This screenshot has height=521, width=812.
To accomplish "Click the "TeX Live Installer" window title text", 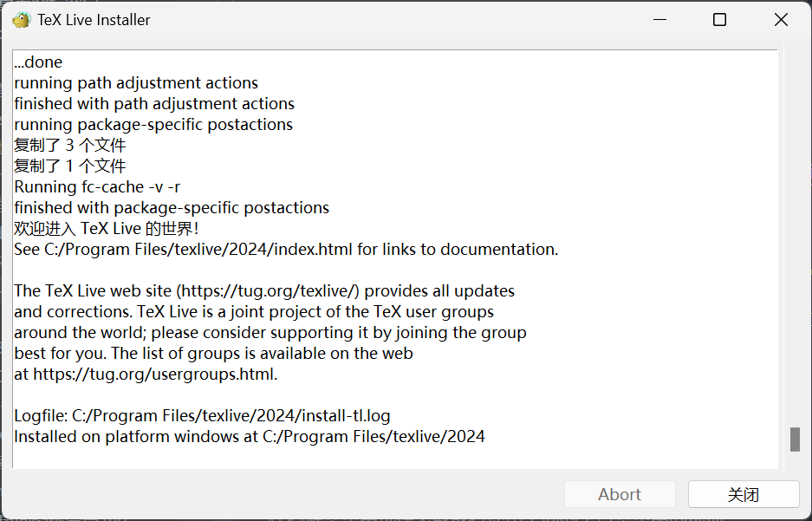I will pyautogui.click(x=94, y=20).
